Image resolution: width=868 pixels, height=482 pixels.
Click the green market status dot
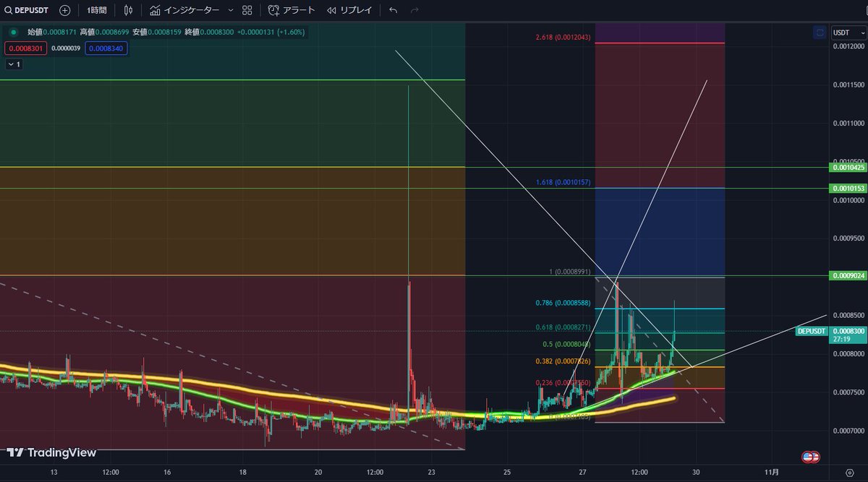13,32
